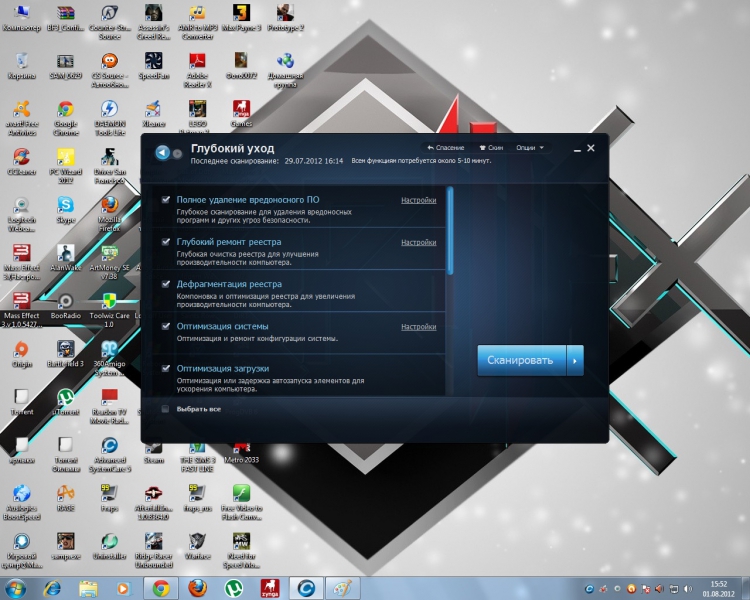Open Настройки link for Глубокий ремонт реестра
The image size is (750, 600).
click(x=418, y=242)
